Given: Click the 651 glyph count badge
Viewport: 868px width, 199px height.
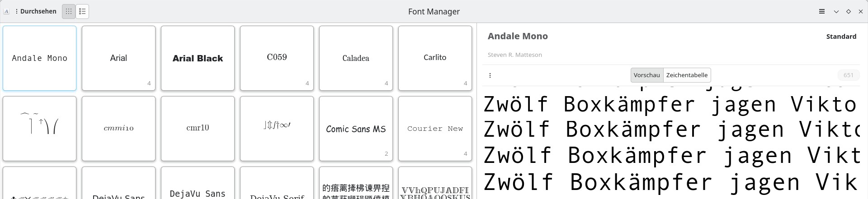Looking at the screenshot, I should tap(848, 75).
